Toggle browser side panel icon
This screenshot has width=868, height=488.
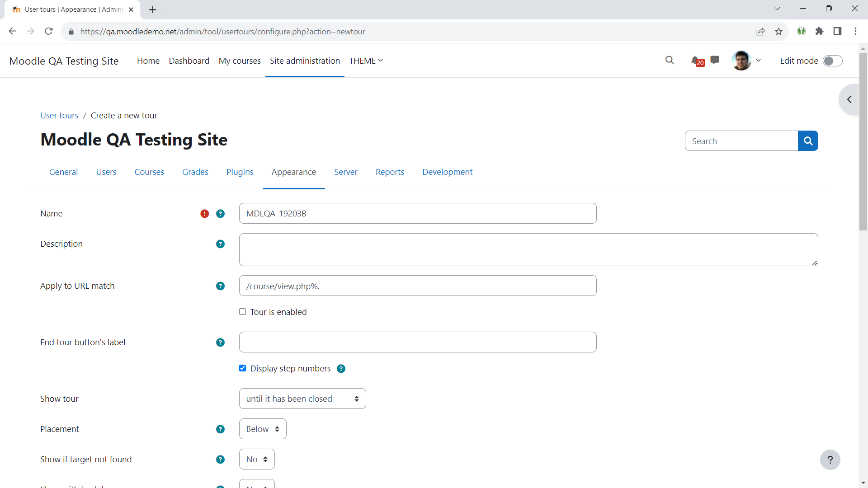click(x=837, y=31)
